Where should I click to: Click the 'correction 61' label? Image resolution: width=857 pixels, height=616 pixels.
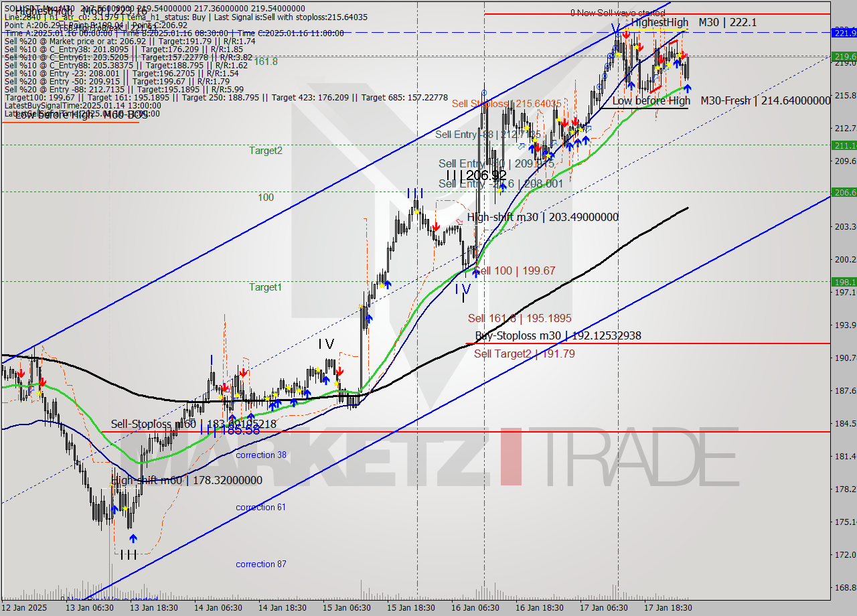[260, 507]
